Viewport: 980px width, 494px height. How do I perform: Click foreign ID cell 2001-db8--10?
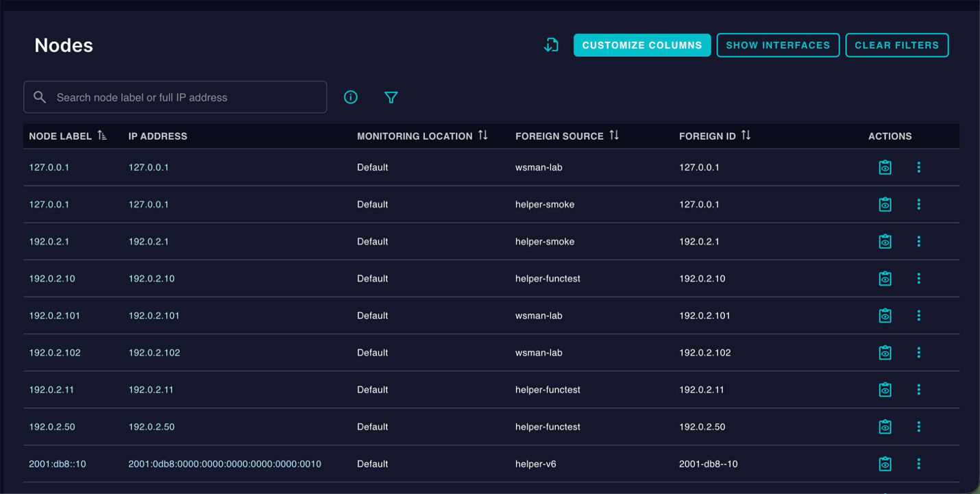point(709,464)
